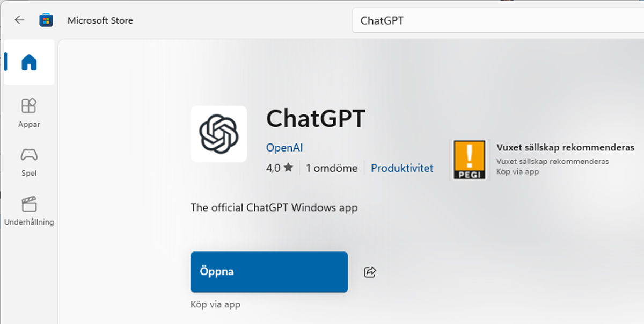Click the official ChatGPT Windows app description
Image resolution: width=644 pixels, height=324 pixels.
click(x=274, y=207)
